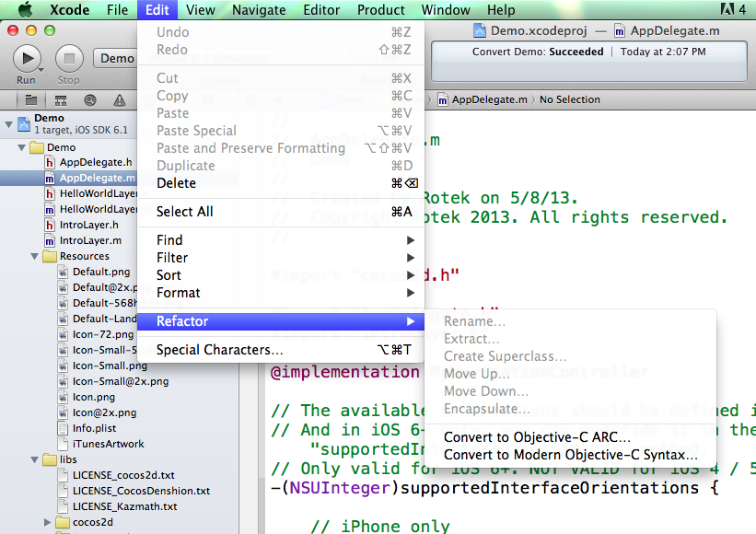Collapse the Demo group folder
756x534 pixels.
pos(22,147)
